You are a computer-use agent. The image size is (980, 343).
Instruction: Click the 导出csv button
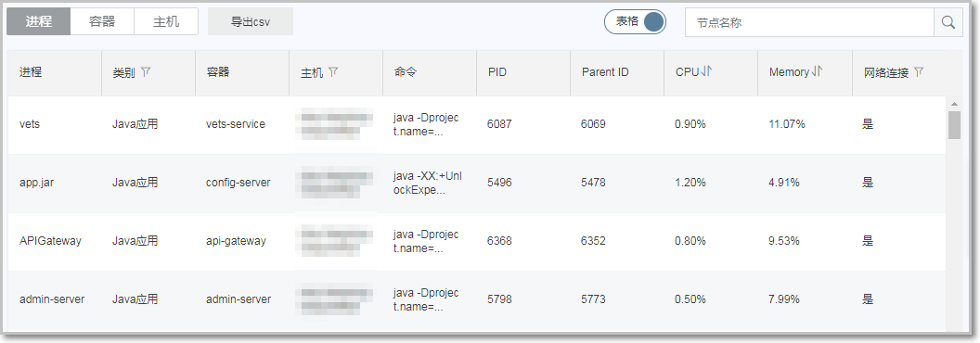point(250,22)
